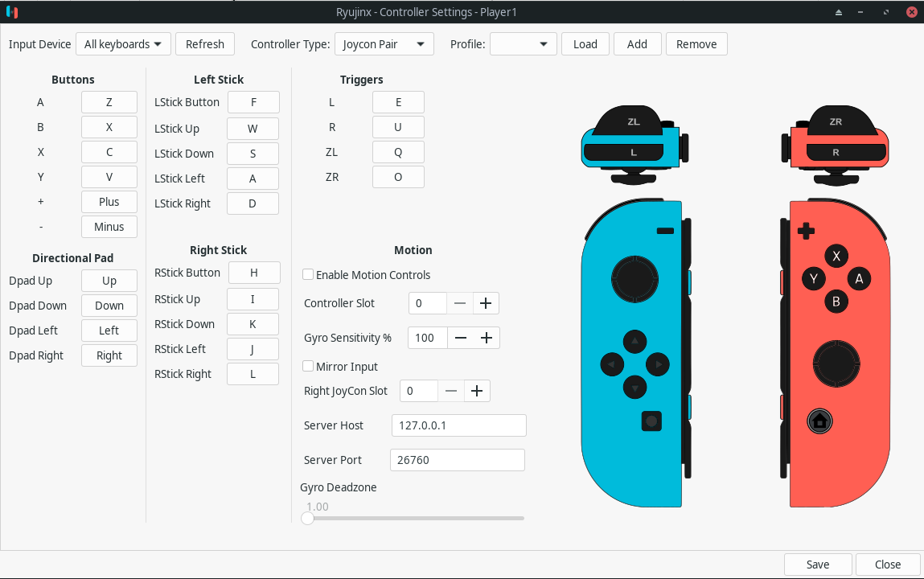Click the left analog stick on blue Joy-Con

click(x=634, y=279)
